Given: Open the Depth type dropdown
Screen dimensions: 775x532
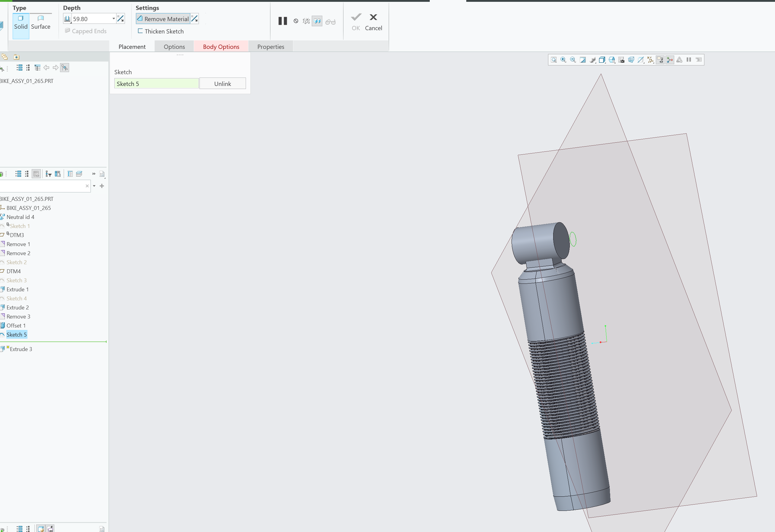Looking at the screenshot, I should (68, 18).
